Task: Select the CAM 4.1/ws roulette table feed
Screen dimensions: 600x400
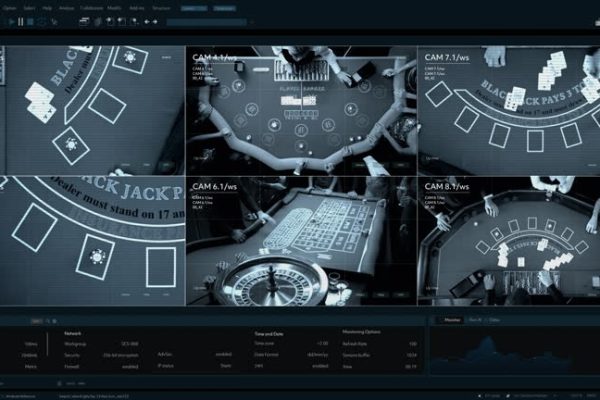Action: click(x=301, y=110)
